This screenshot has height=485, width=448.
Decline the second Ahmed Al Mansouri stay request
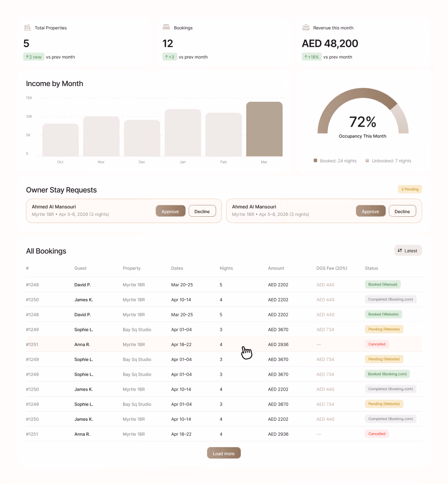(402, 211)
